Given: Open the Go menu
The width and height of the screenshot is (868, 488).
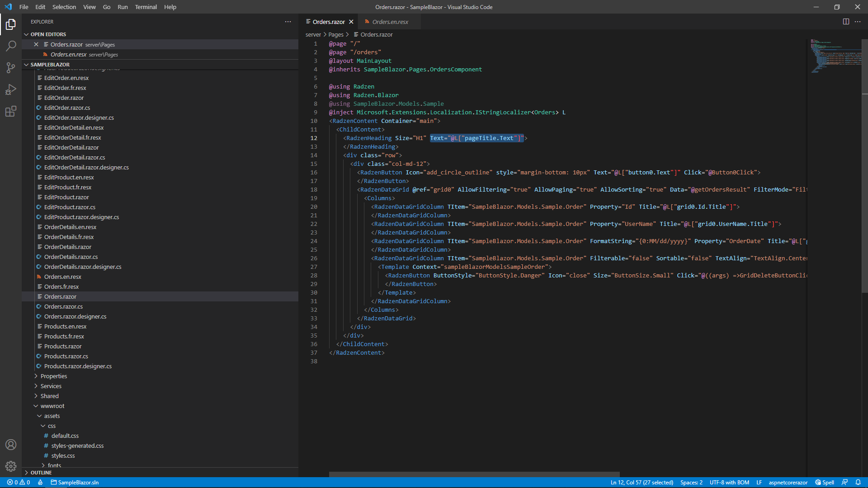Looking at the screenshot, I should pyautogui.click(x=107, y=7).
